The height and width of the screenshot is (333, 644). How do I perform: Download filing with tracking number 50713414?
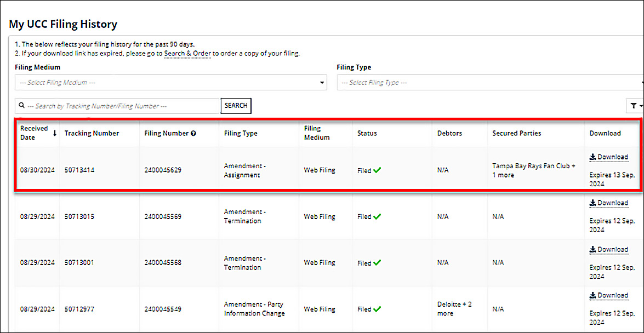point(608,157)
